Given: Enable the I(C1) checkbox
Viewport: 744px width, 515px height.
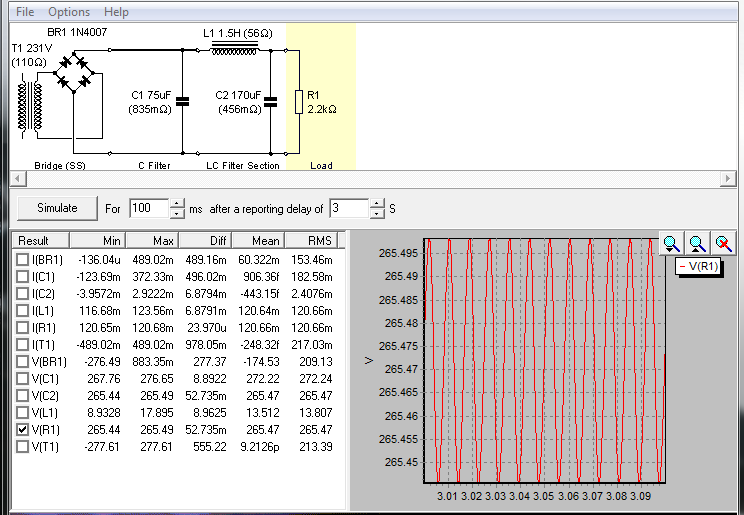Looking at the screenshot, I should pos(22,277).
